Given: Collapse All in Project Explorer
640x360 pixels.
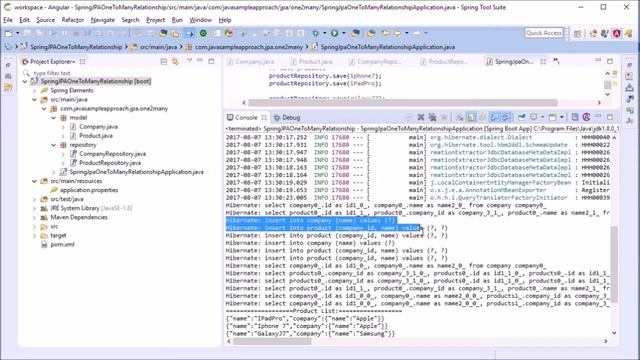Looking at the screenshot, I should (164, 61).
